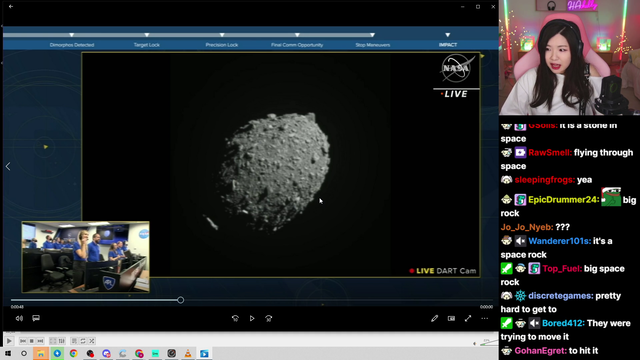Viewport: 640px width, 360px height.
Task: Click VLC play button
Action: tap(9, 341)
